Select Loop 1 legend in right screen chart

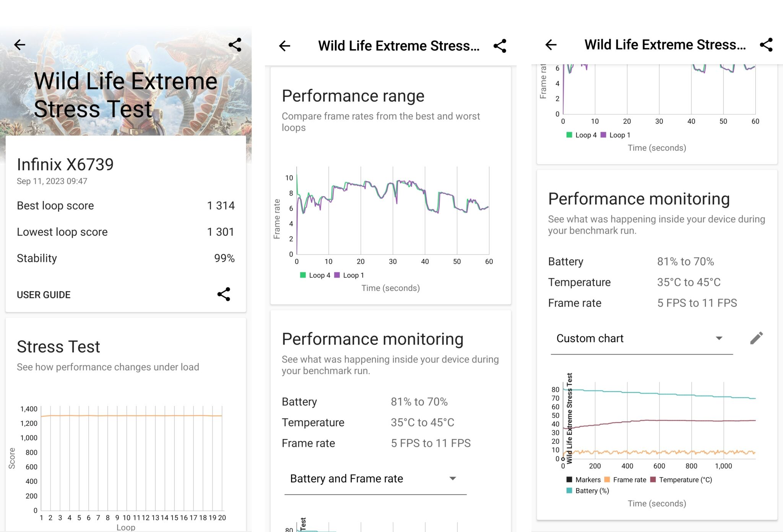coord(615,135)
